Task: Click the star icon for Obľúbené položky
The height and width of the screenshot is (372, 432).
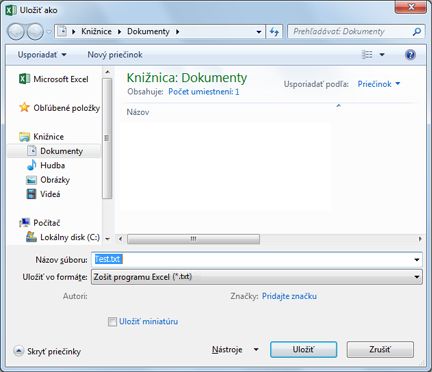Action: pyautogui.click(x=24, y=107)
